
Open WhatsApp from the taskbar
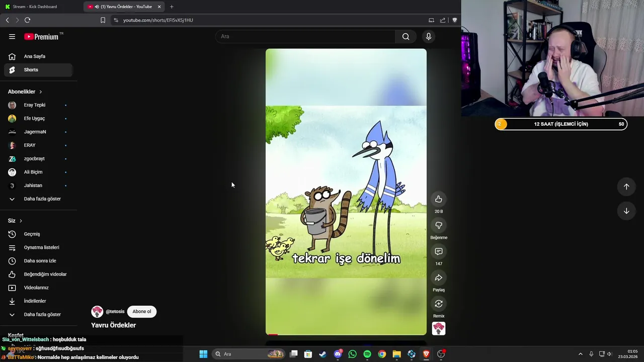(352, 354)
